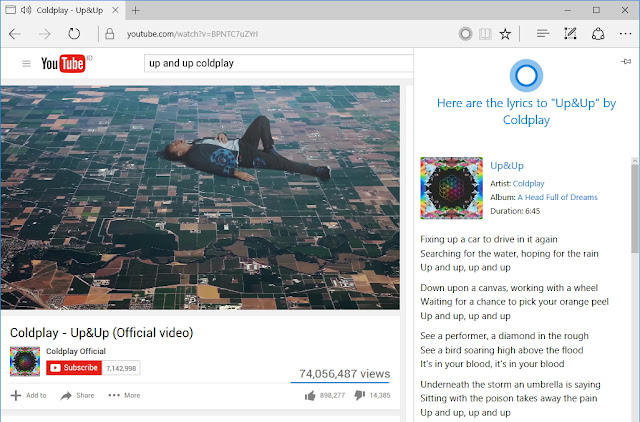Open a new tab with plus icon
The height and width of the screenshot is (422, 640).
(136, 10)
